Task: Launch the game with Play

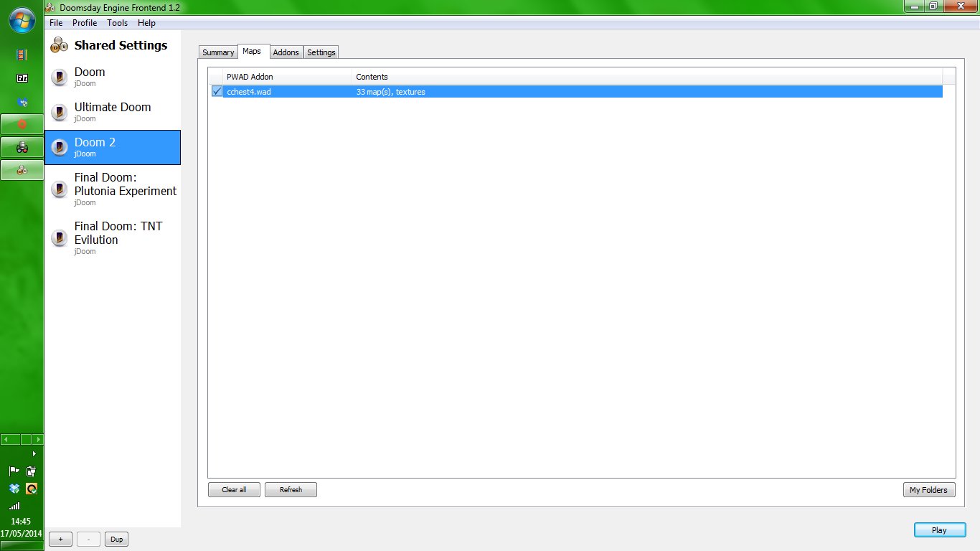Action: (940, 530)
